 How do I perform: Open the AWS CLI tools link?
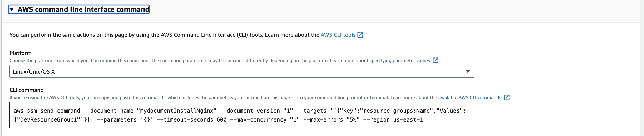tap(338, 35)
